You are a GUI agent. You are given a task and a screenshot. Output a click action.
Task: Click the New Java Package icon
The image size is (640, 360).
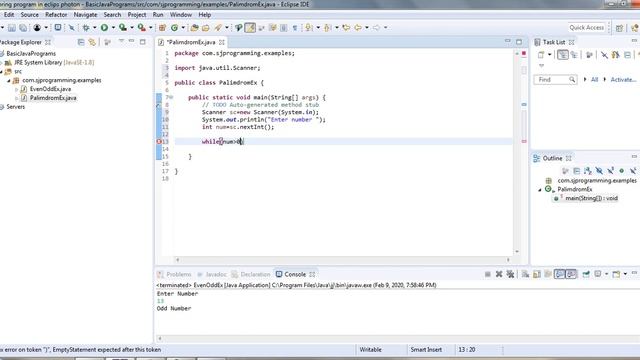pos(162,27)
